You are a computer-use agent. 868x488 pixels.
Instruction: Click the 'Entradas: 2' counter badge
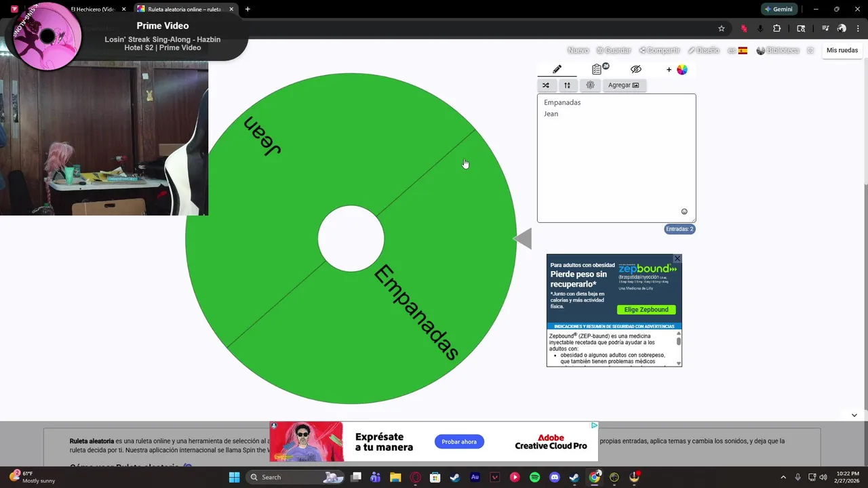click(680, 229)
